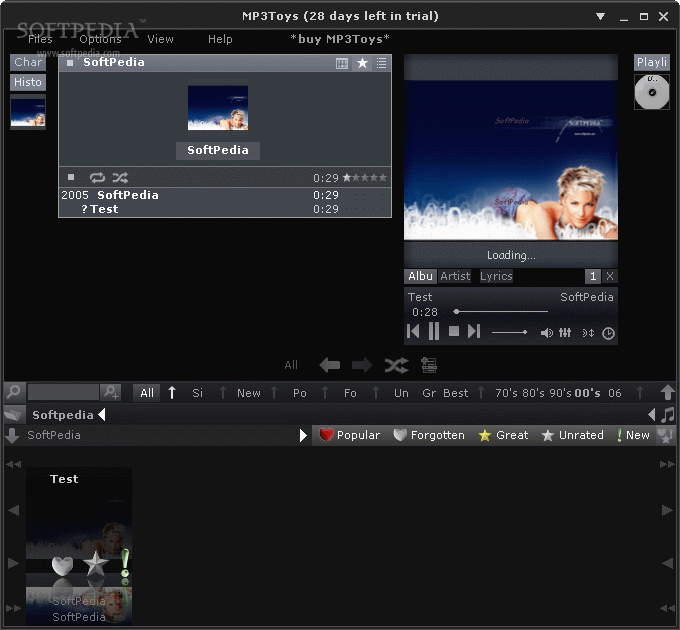Click the track seek slider
This screenshot has height=630, width=680.
[500, 311]
